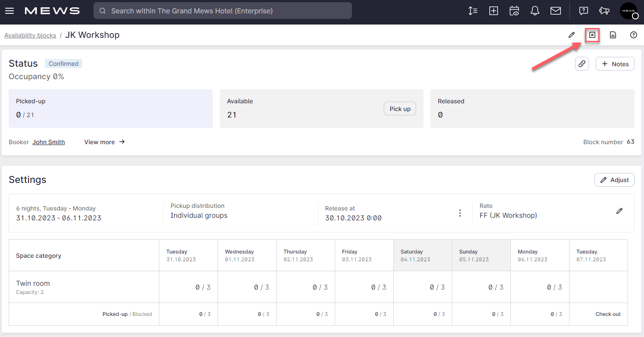Open the calendar timeline icon
This screenshot has width=644, height=337.
click(514, 11)
